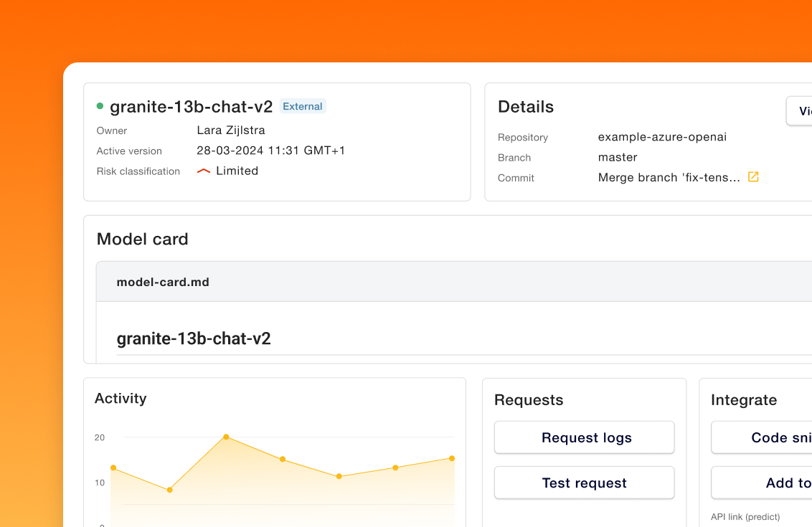812x527 pixels.
Task: Click the granite-13b-chat-v2 heading inside the model card
Action: 194,338
